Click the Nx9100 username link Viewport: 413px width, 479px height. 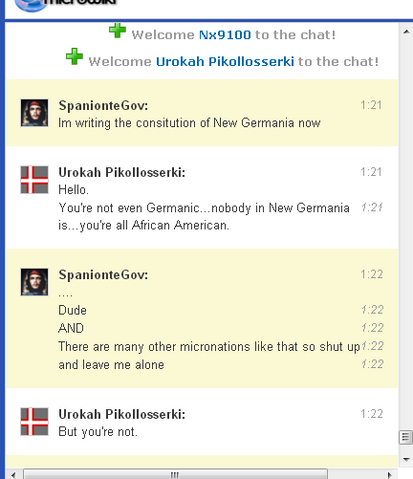[x=225, y=35]
